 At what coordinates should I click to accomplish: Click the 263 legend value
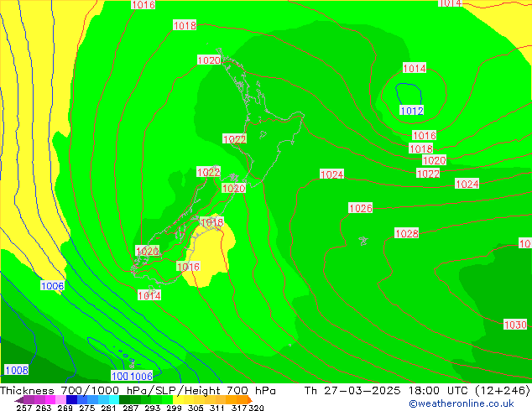(44, 408)
